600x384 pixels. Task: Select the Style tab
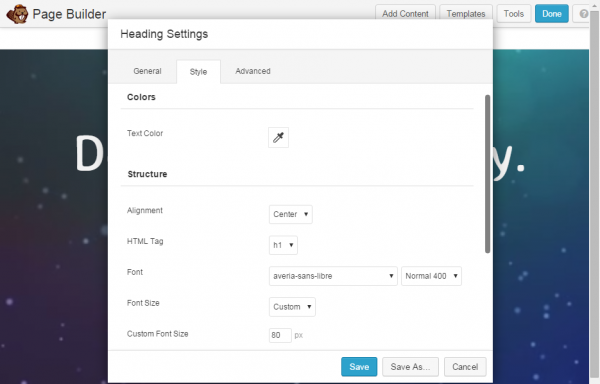pos(198,72)
